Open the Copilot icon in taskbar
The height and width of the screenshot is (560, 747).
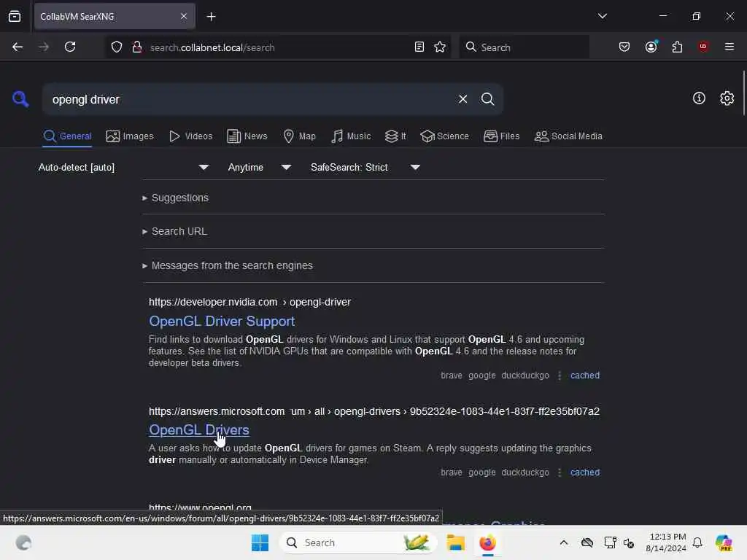tap(724, 542)
